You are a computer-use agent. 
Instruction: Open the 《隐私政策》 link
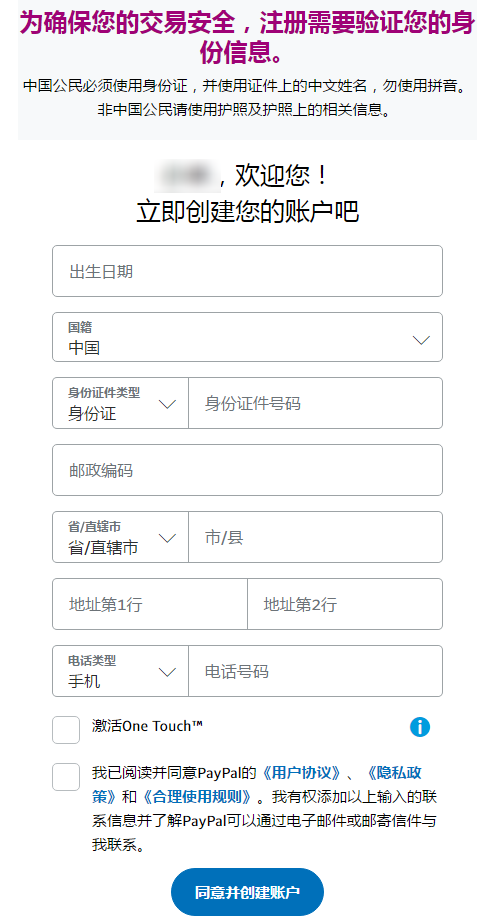pyautogui.click(x=395, y=773)
